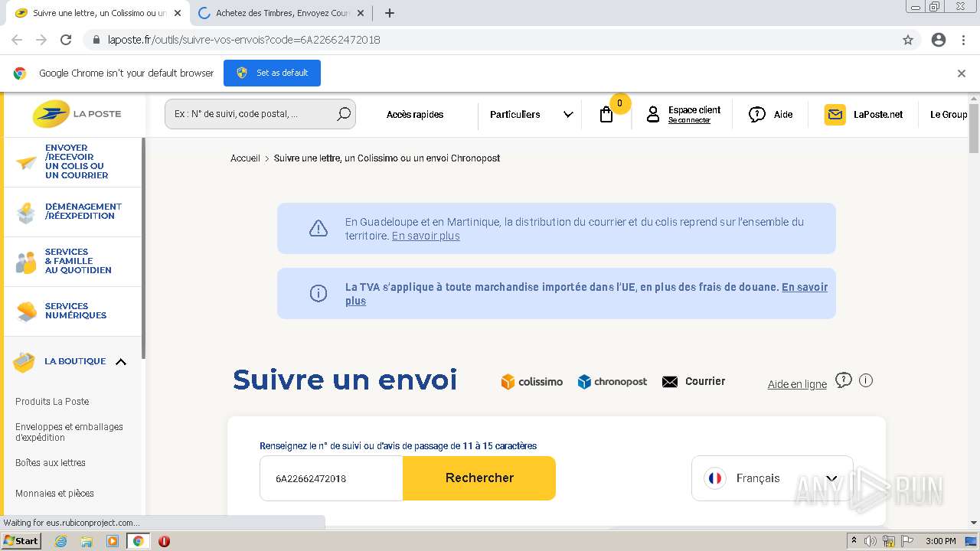Click the Rechercher button

point(479,478)
